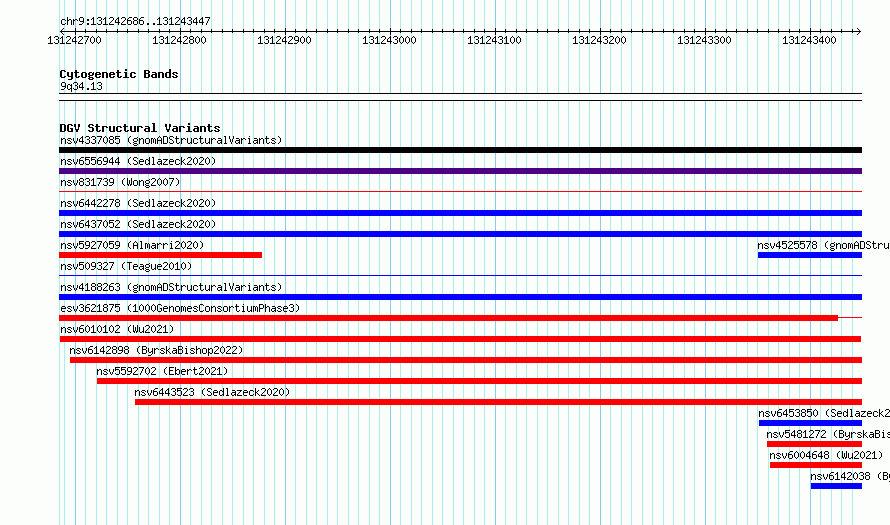Click the nsv6437052 (Sedlazeck2020) label
890x525 pixels.
tap(138, 224)
